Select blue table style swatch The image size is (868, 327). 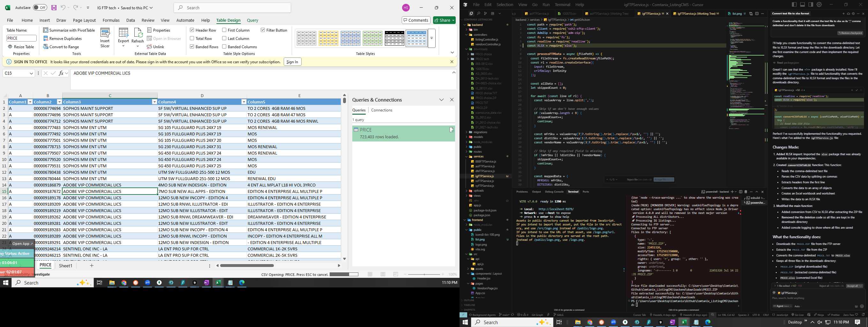click(x=350, y=38)
